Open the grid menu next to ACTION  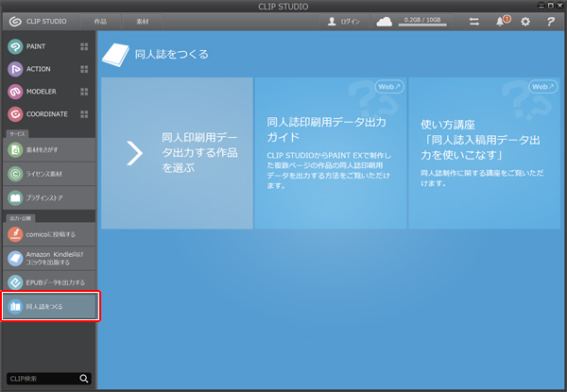tap(84, 69)
